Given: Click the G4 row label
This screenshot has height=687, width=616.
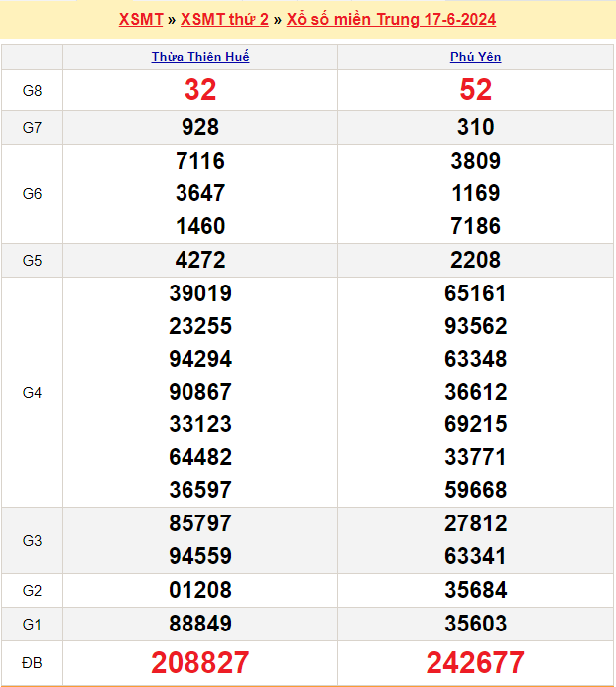Looking at the screenshot, I should point(32,393).
